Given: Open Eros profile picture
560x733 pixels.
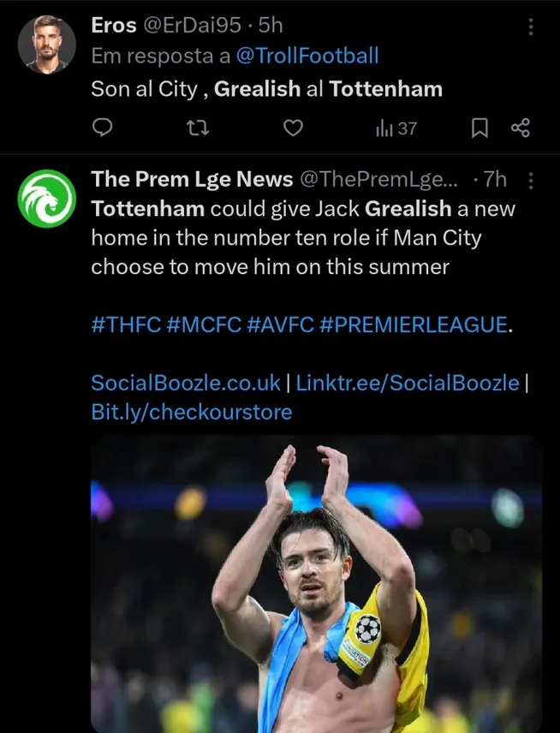Looking at the screenshot, I should [47, 44].
